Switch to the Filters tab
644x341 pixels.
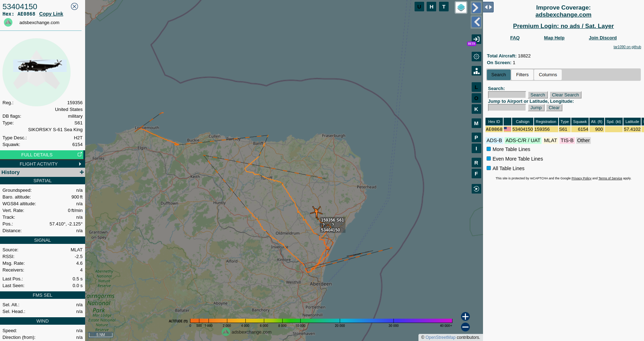[522, 75]
